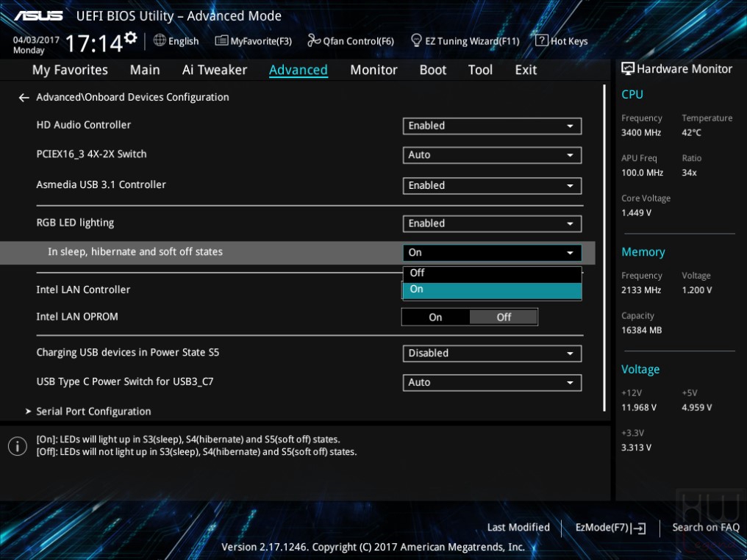Open the Monitor tab

coord(373,70)
